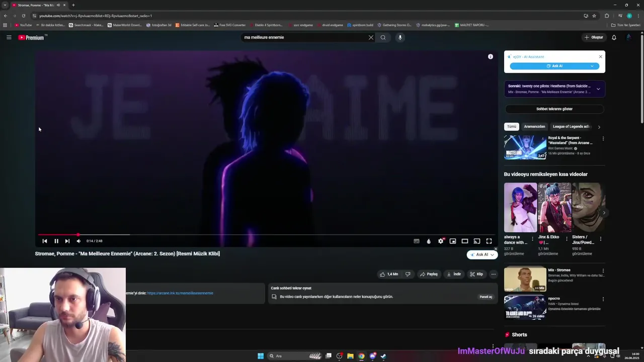The height and width of the screenshot is (362, 644).
Task: Toggle subtitles in the player
Action: 417,241
